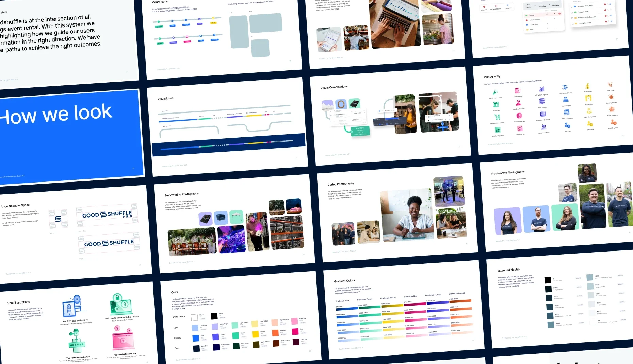Click the 'Caring Photography' heading

click(x=341, y=184)
